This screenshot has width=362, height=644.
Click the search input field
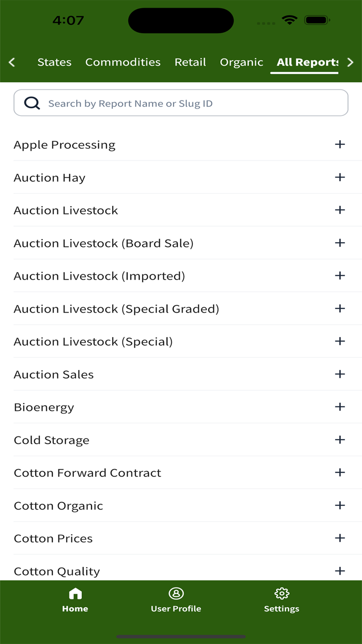[181, 103]
